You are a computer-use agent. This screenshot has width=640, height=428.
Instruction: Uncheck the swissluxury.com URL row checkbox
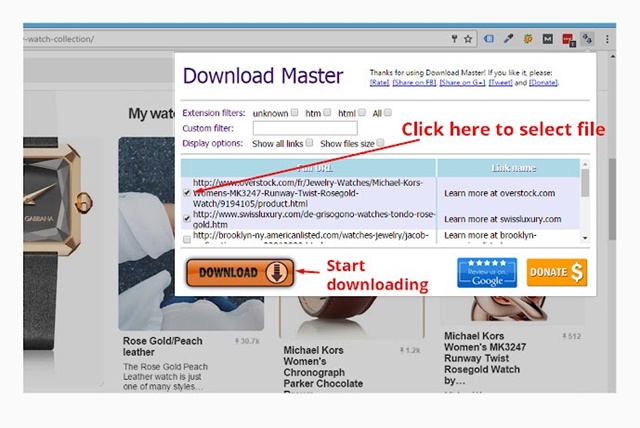[187, 219]
